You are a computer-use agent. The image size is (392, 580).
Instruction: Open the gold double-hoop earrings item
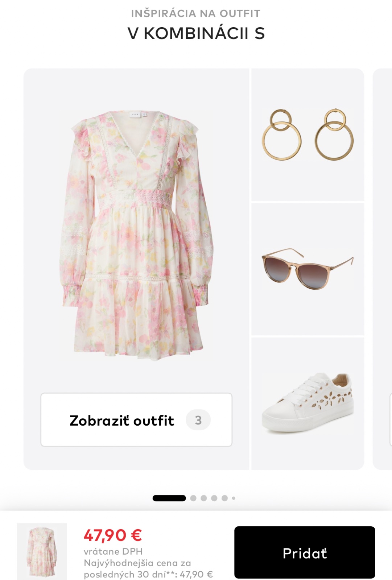[308, 134]
